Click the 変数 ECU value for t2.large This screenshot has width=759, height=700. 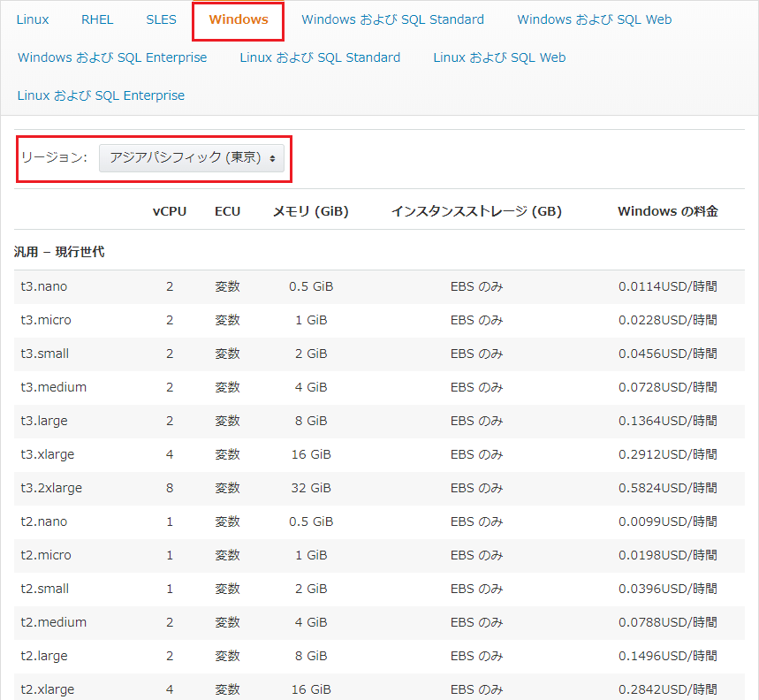pyautogui.click(x=227, y=657)
